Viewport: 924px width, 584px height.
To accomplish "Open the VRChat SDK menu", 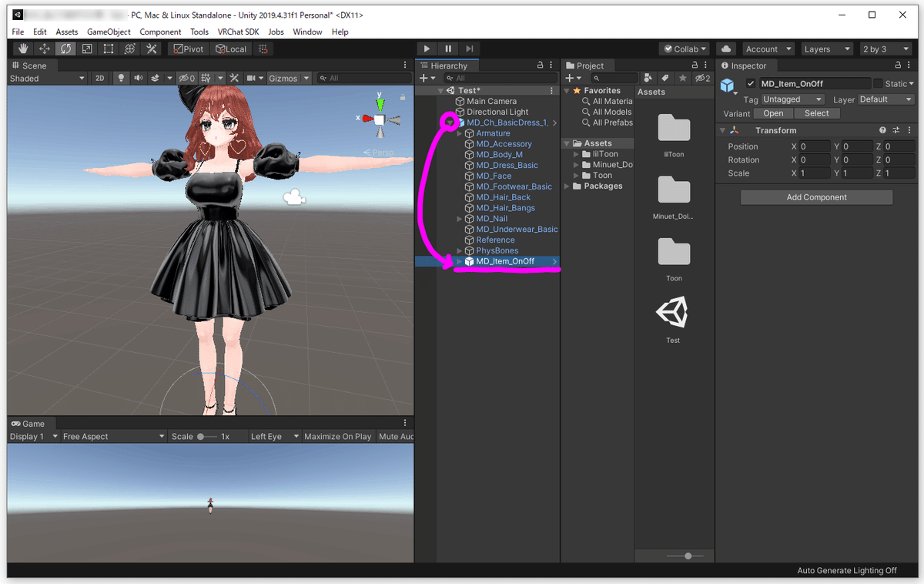I will (x=239, y=32).
